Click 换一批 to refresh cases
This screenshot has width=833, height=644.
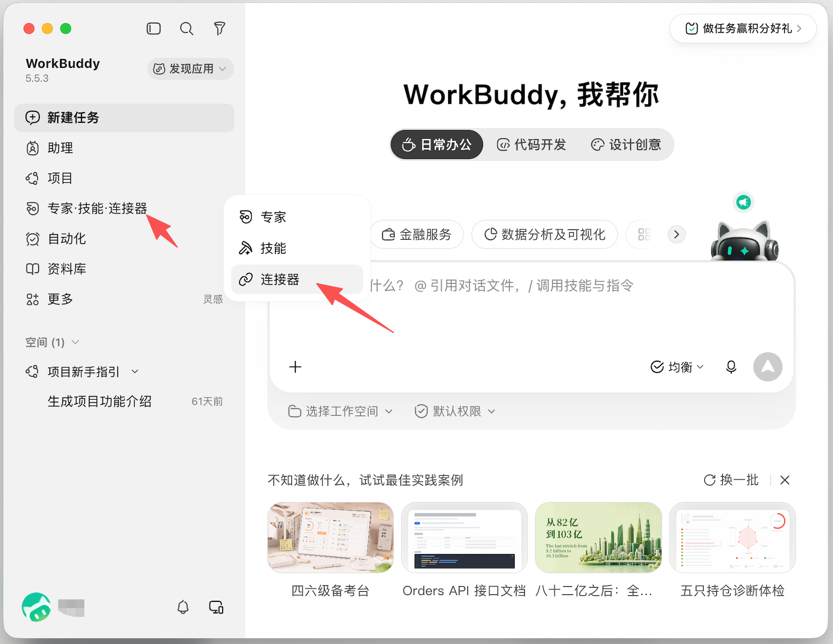coord(731,480)
